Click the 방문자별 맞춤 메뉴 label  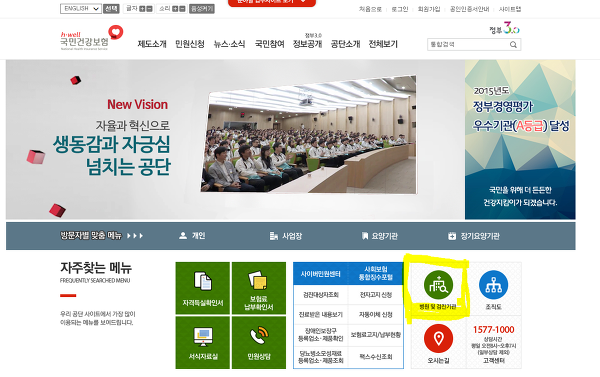pyautogui.click(x=91, y=235)
